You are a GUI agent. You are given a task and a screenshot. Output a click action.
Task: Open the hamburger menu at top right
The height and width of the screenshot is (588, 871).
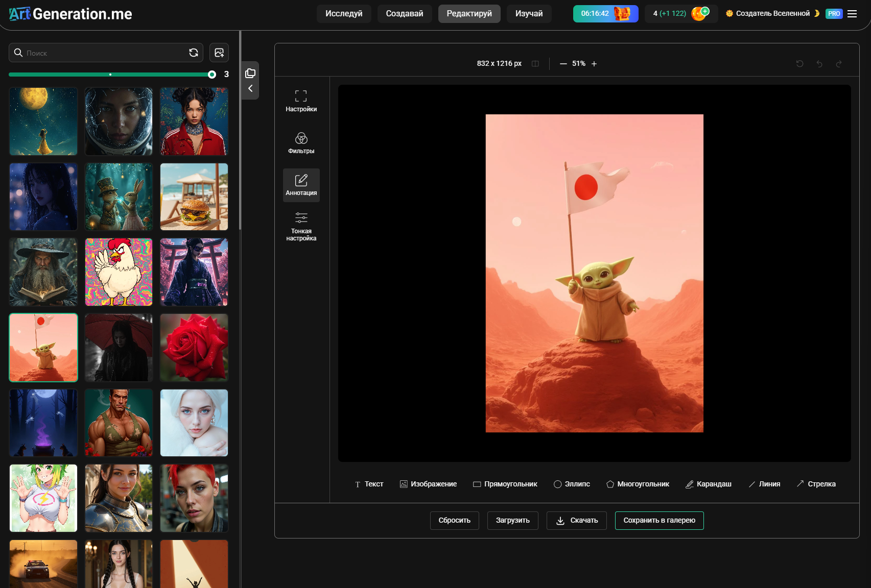[852, 14]
